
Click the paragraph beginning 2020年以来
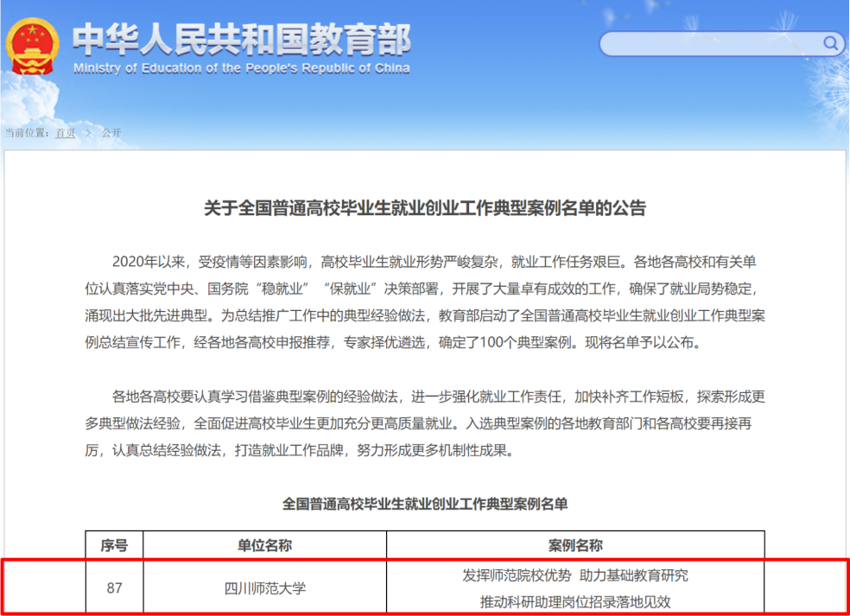coord(425,302)
